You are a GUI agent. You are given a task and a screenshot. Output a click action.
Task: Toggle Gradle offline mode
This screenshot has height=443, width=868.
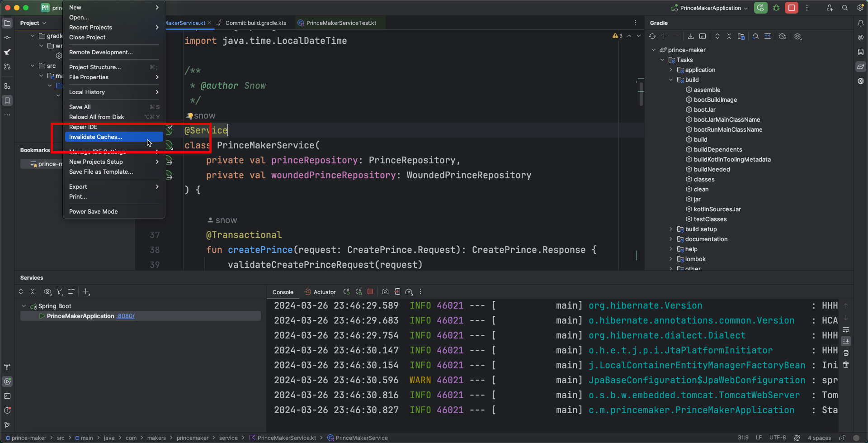point(783,36)
